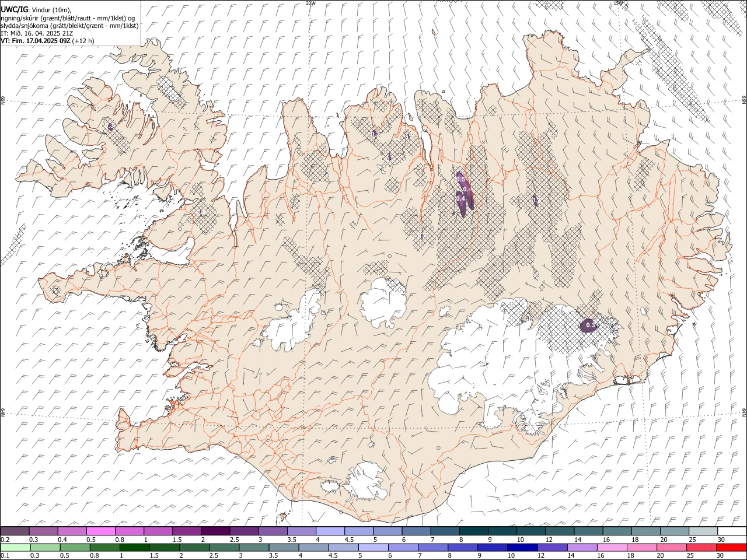The height and width of the screenshot is (560, 747).
Task: Click the 'slydda/snjókoma' legend description line
Action: coord(69,26)
